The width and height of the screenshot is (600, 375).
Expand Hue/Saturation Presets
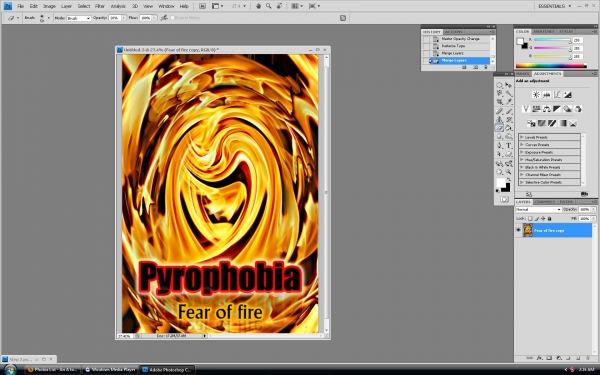[522, 160]
